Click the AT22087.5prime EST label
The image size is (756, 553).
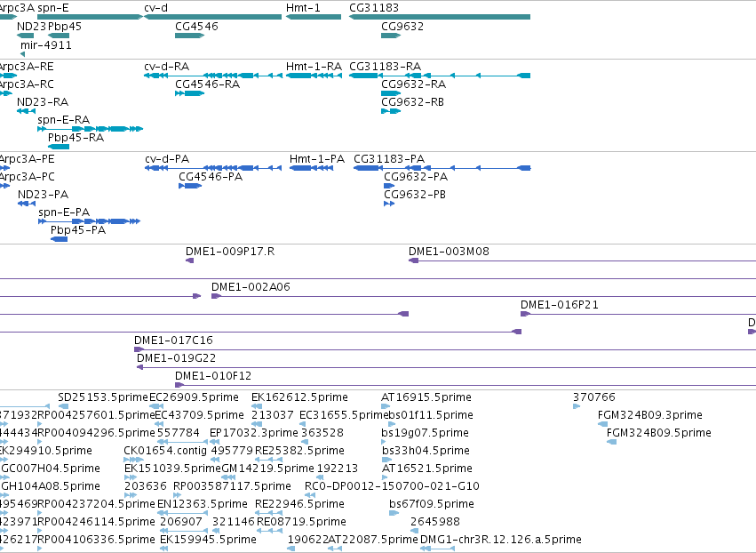point(373,541)
